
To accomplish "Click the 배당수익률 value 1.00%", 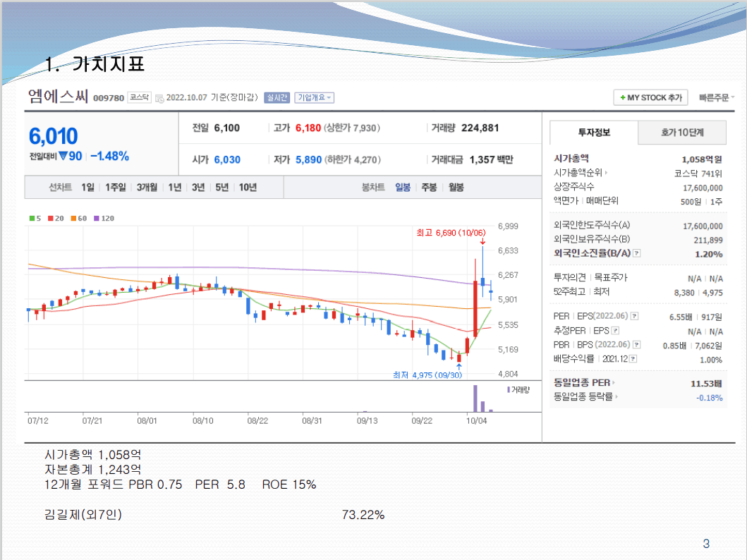I will click(x=711, y=360).
